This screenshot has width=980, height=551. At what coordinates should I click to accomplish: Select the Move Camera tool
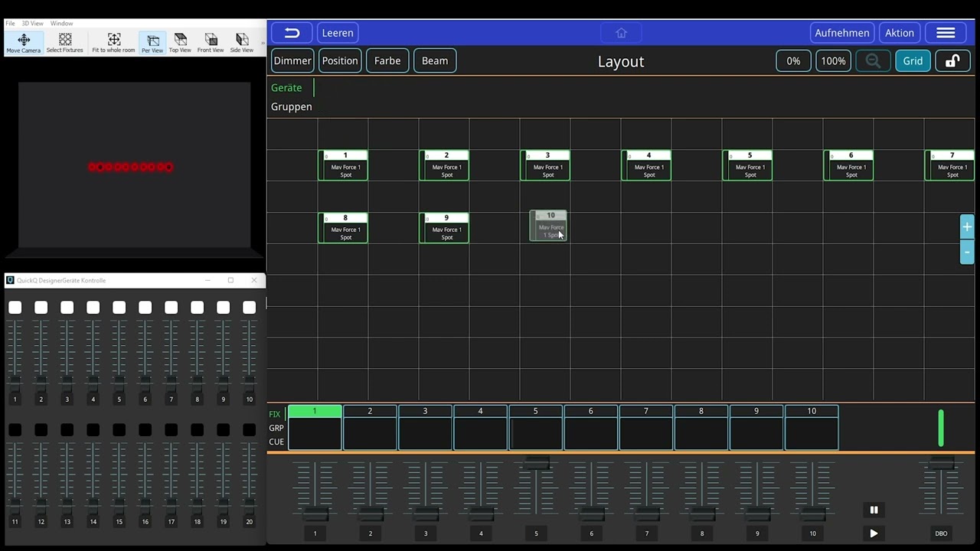pyautogui.click(x=24, y=43)
